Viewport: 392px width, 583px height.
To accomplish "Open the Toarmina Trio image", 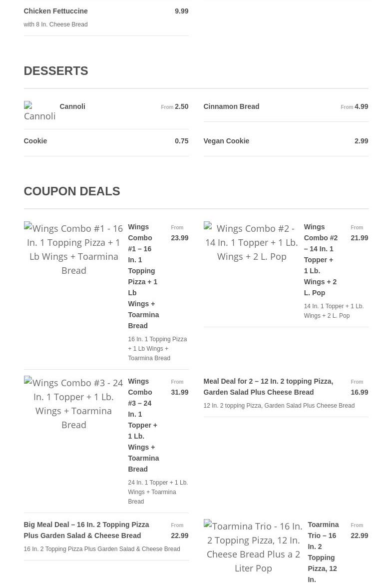I will tap(253, 547).
